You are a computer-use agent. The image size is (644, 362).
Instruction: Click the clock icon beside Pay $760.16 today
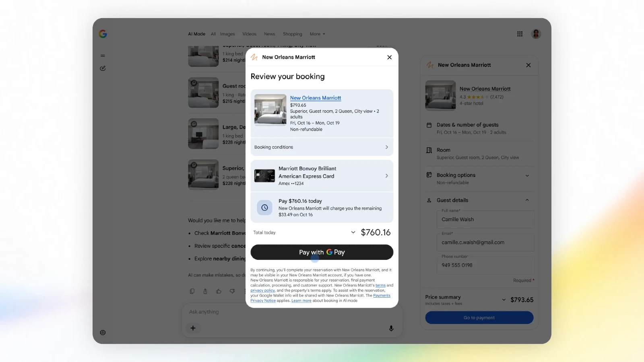[x=264, y=208]
